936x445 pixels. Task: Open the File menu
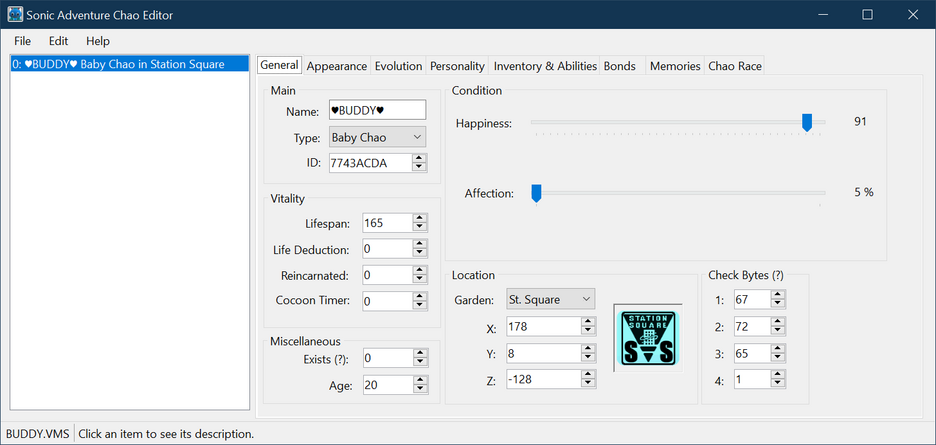coord(22,41)
